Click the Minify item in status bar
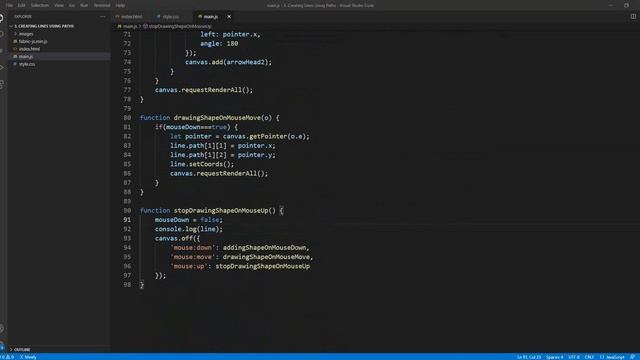Screen dimensions: 640x360 point(28,357)
